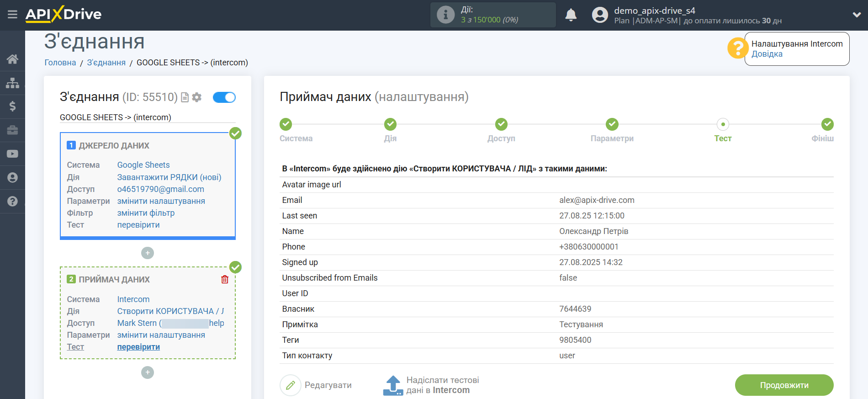Open the Довідка help link
This screenshot has height=399, width=868.
click(x=767, y=54)
